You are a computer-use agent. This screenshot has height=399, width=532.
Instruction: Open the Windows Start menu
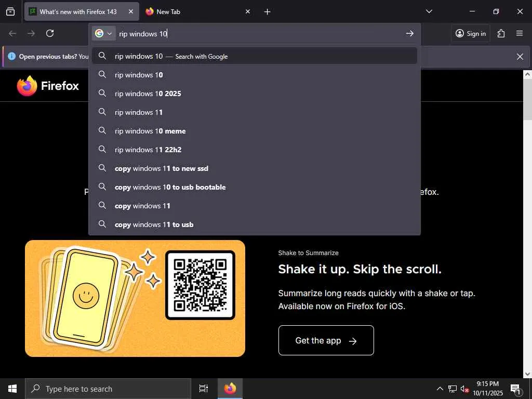pos(12,389)
